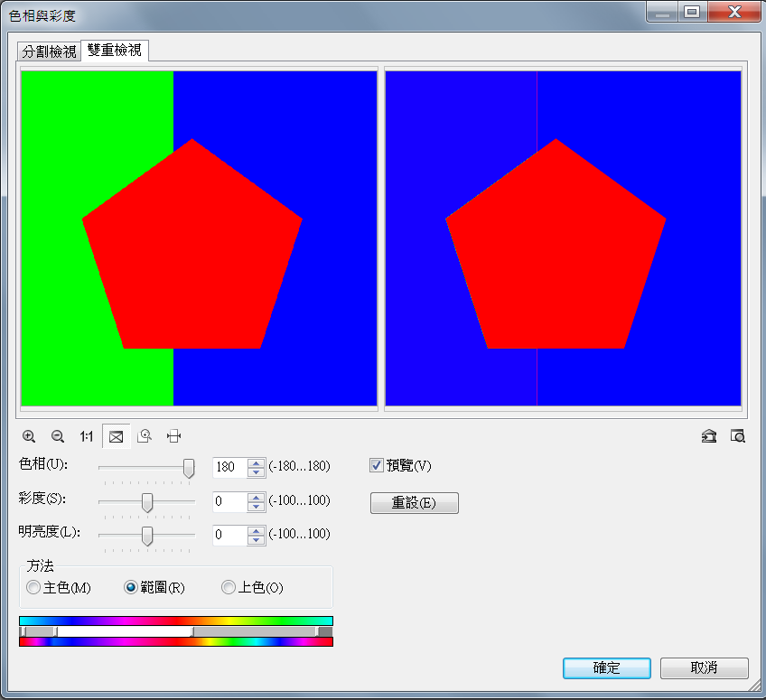766x700 pixels.
Task: Open the add lab snapshot icon
Action: click(709, 435)
